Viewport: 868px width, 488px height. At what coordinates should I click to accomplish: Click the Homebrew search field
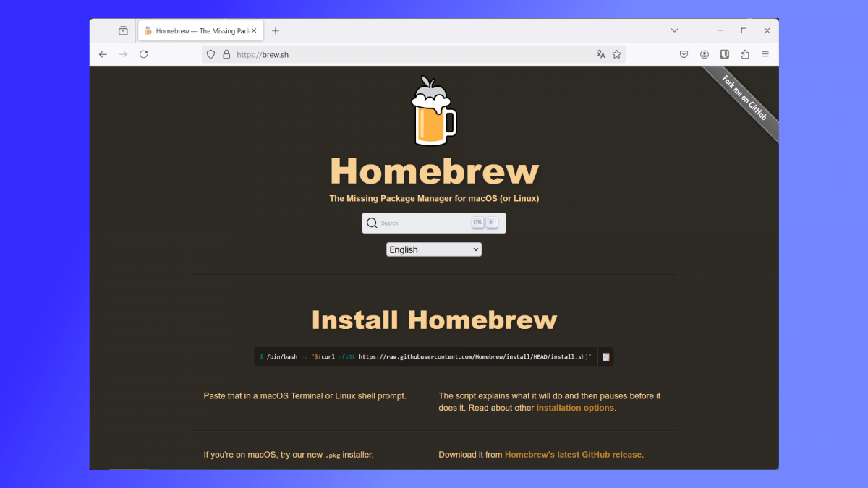click(x=434, y=223)
